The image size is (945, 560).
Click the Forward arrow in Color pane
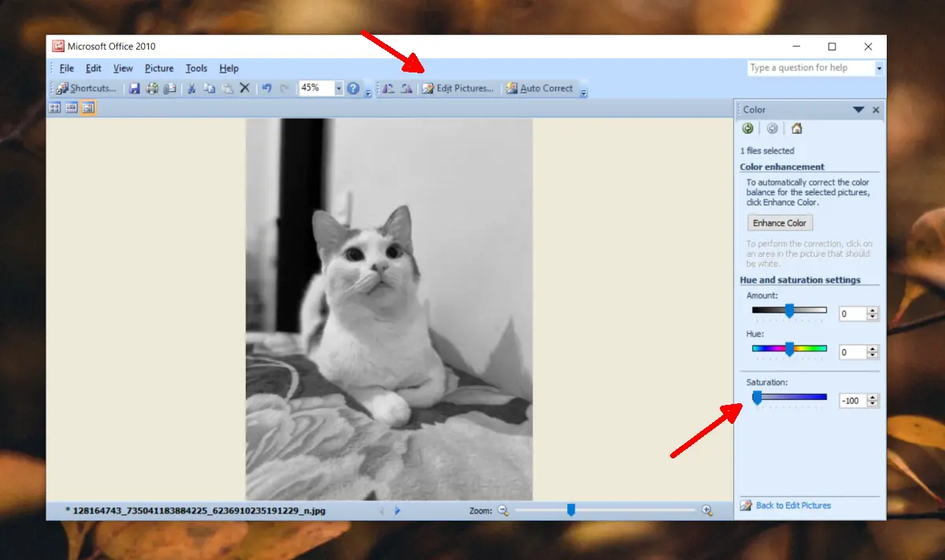pyautogui.click(x=773, y=128)
